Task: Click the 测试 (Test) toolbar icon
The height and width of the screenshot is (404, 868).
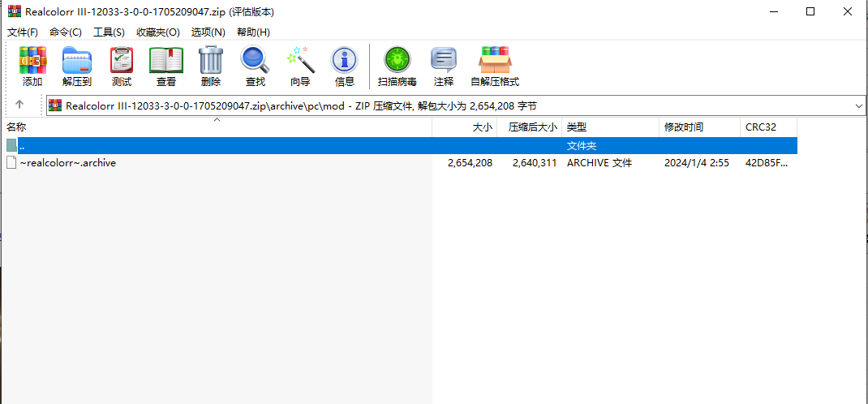Action: pyautogui.click(x=121, y=60)
